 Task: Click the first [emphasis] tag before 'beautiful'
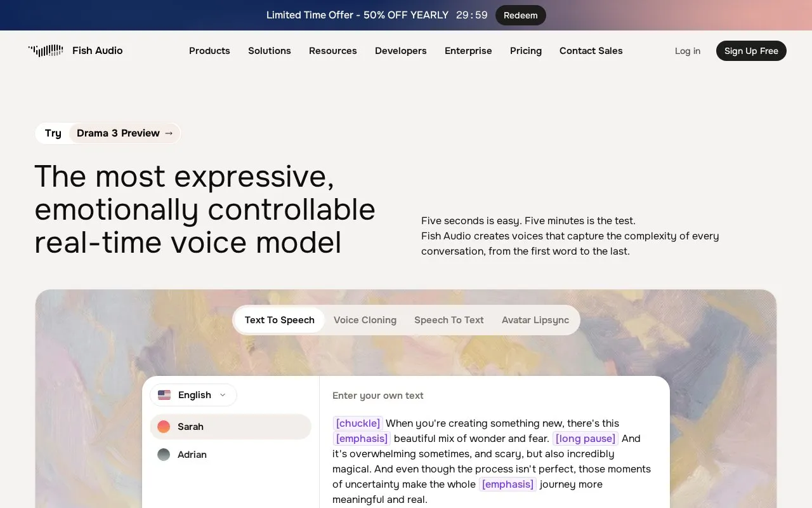pos(362,439)
